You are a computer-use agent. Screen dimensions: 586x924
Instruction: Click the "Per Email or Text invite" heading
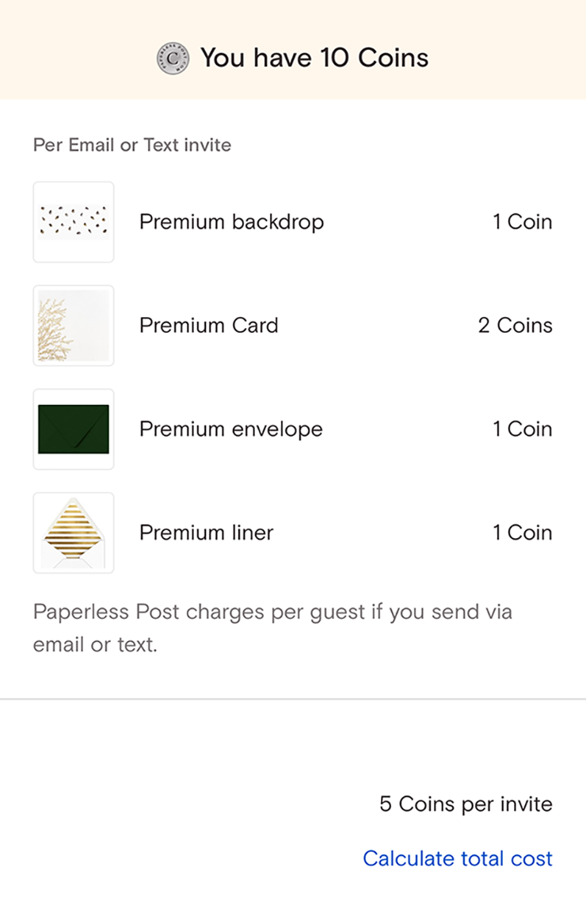click(132, 145)
